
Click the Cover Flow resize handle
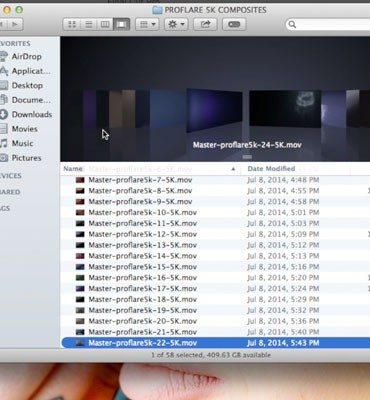click(247, 157)
